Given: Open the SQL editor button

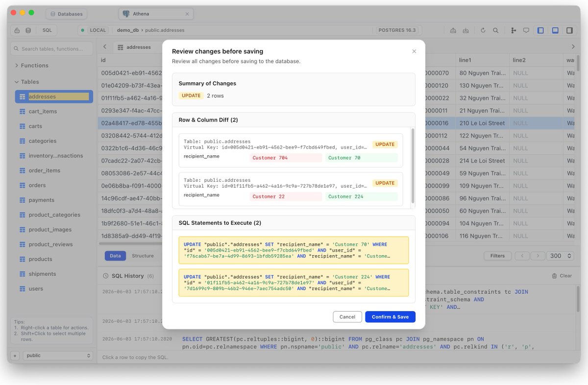Looking at the screenshot, I should pyautogui.click(x=47, y=30).
